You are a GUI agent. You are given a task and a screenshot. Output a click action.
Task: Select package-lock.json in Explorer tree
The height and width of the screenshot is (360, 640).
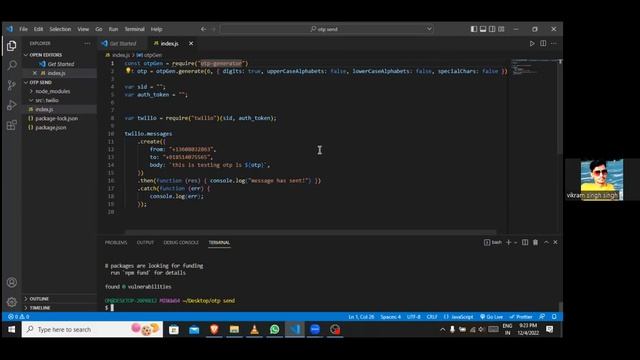point(56,118)
